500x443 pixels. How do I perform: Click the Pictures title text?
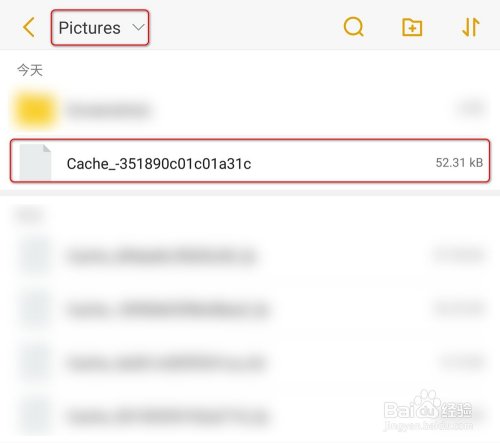click(89, 28)
